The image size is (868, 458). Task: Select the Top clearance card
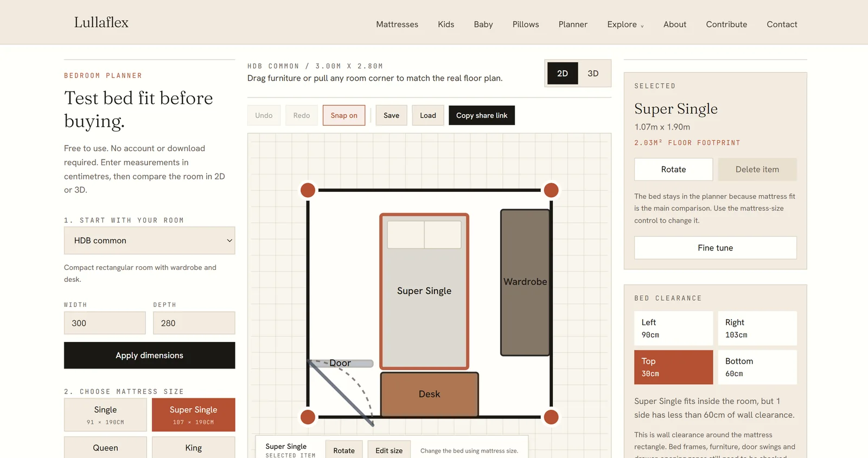coord(674,367)
